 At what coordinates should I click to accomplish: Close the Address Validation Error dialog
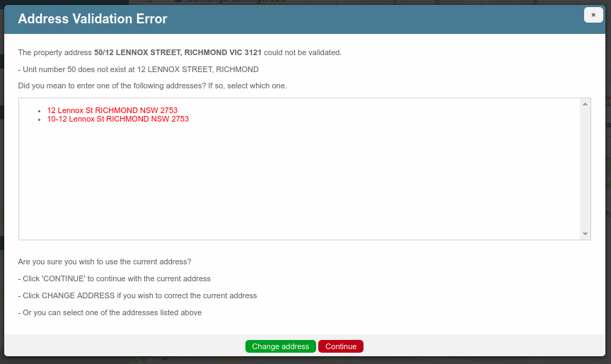point(593,15)
